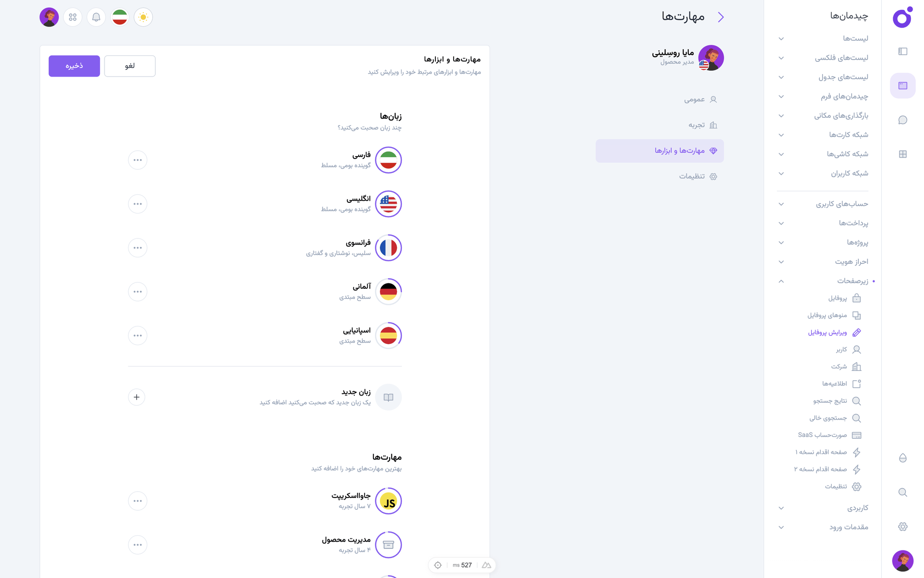The image size is (924, 578).
Task: Expand the لیست‌ها section
Action: point(781,39)
